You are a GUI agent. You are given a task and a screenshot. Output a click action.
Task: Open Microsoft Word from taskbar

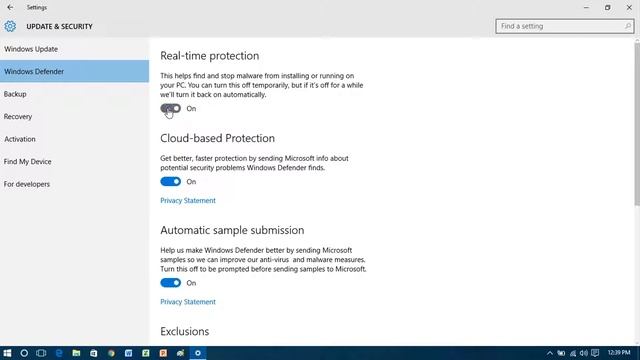[x=129, y=353]
